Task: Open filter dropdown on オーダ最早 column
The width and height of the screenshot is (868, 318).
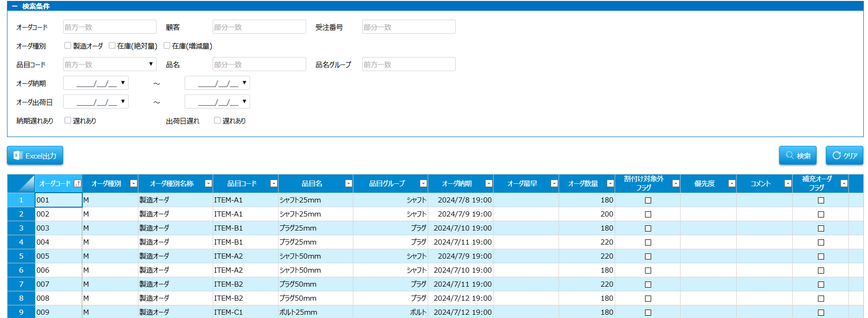Action: pyautogui.click(x=554, y=183)
